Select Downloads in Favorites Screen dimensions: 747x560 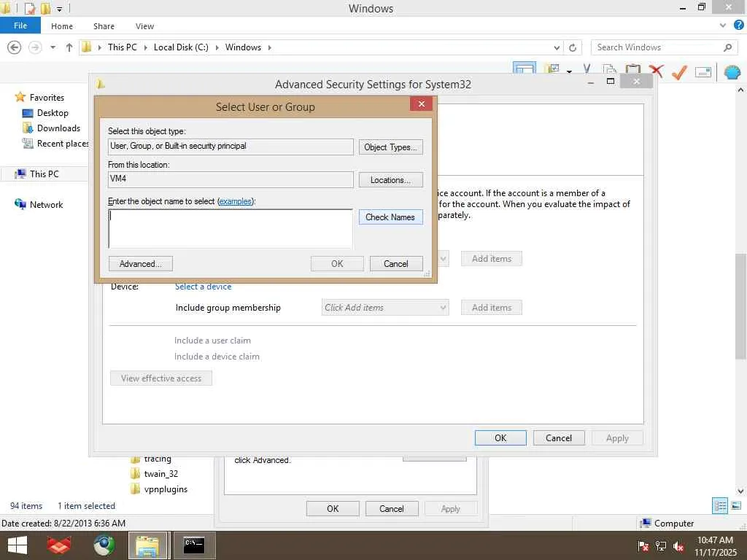coord(52,128)
